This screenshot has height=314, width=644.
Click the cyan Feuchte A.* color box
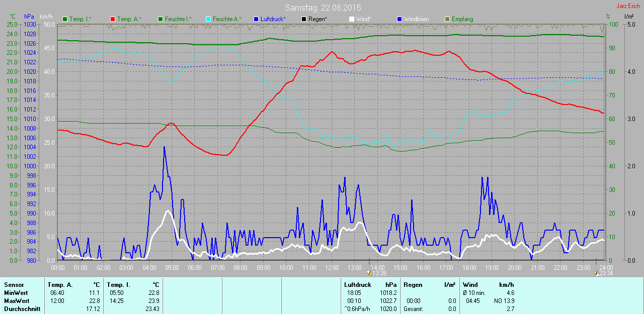coord(209,19)
